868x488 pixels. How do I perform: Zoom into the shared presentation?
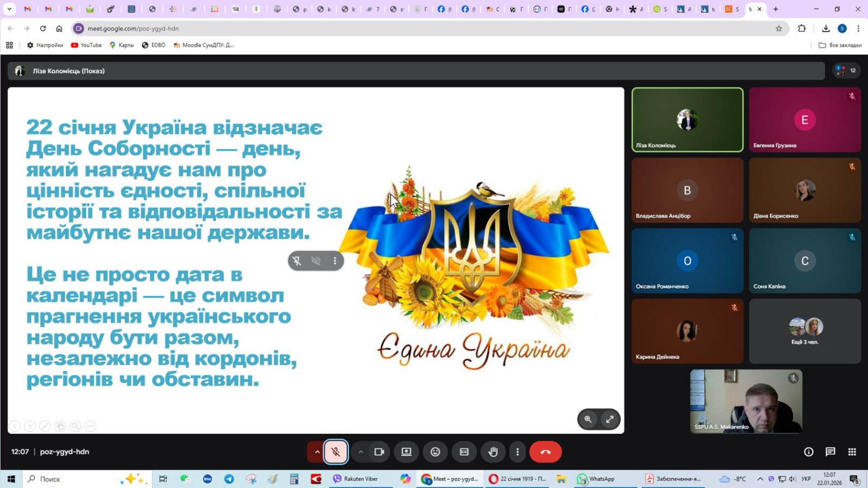588,419
